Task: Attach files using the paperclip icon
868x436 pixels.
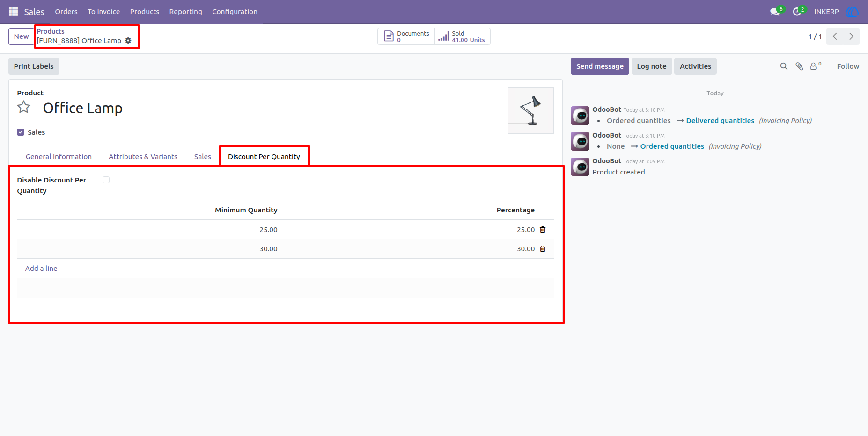Action: [x=800, y=66]
